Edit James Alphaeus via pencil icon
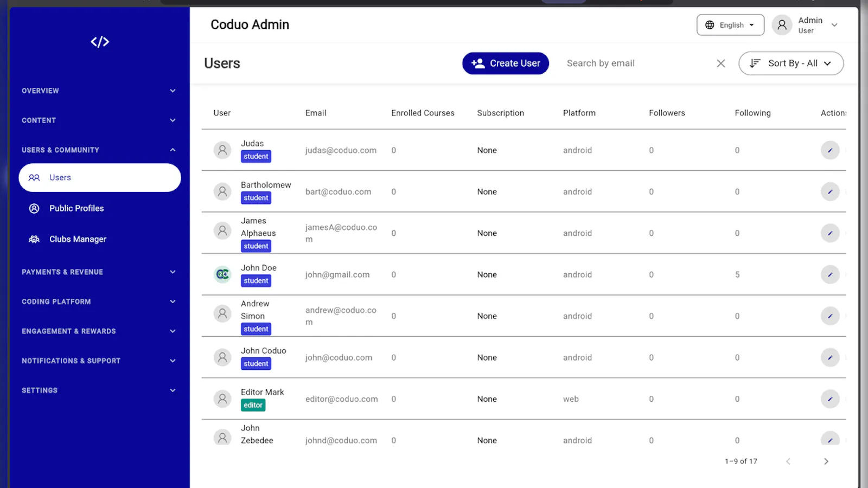Screen dimensions: 868x488 click(x=830, y=233)
